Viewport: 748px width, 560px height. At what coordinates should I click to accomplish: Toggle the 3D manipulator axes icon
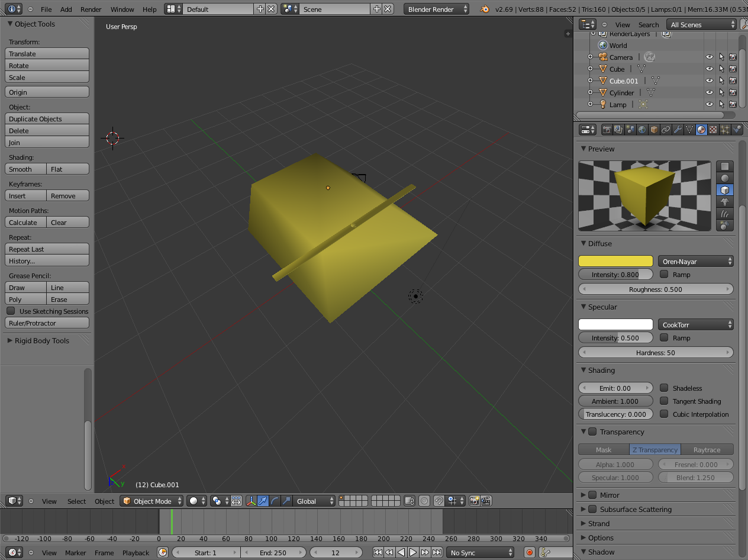[x=252, y=501]
